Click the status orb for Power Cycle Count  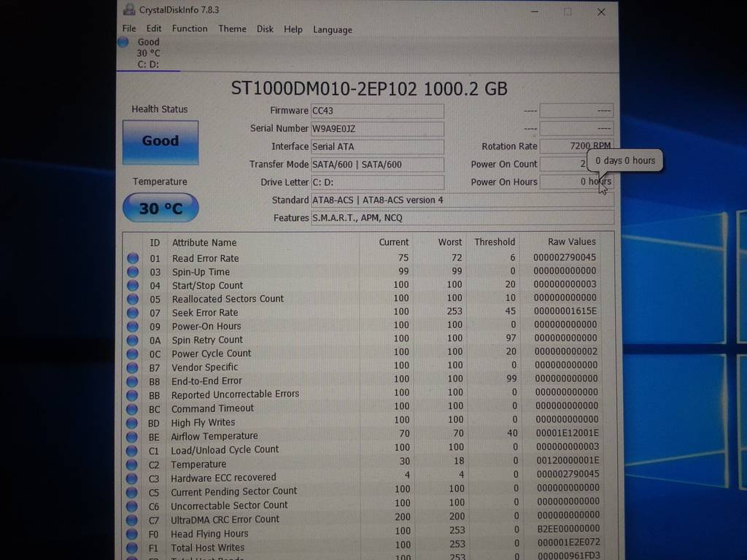click(x=133, y=354)
